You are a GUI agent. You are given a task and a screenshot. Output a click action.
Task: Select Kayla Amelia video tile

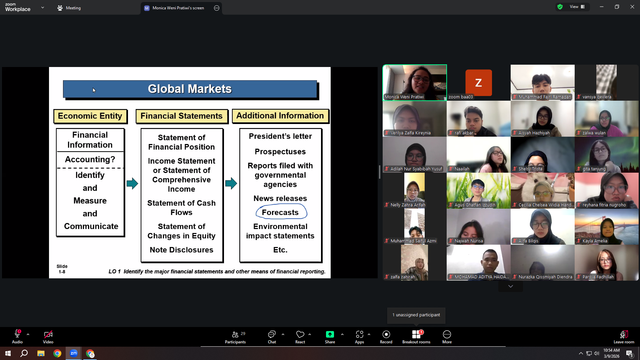point(607,227)
